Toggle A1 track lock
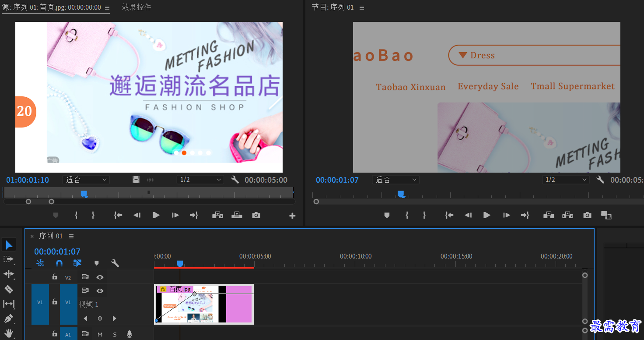The height and width of the screenshot is (340, 644). (x=55, y=334)
